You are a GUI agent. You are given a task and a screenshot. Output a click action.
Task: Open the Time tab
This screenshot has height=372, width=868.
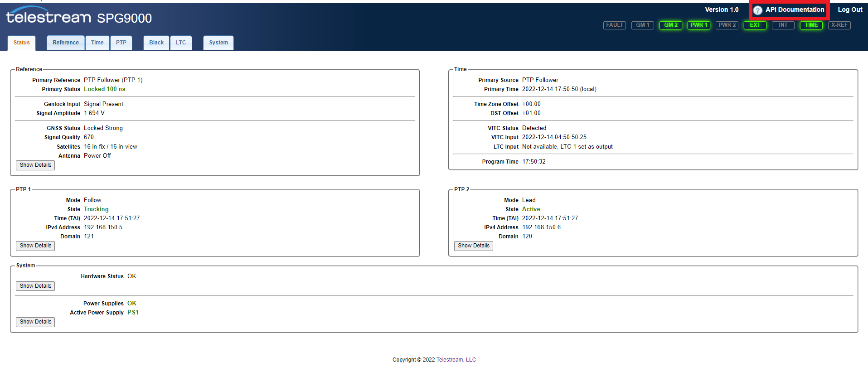point(97,43)
